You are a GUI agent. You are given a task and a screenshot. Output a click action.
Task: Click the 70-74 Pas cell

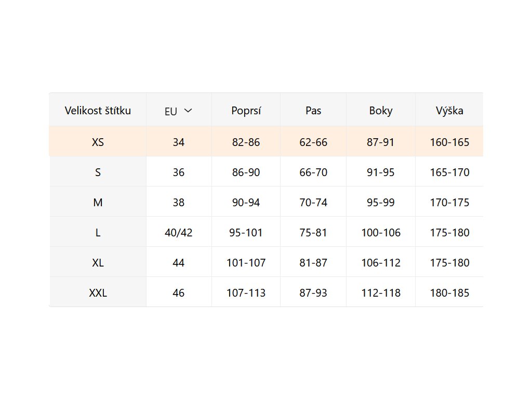pos(313,202)
